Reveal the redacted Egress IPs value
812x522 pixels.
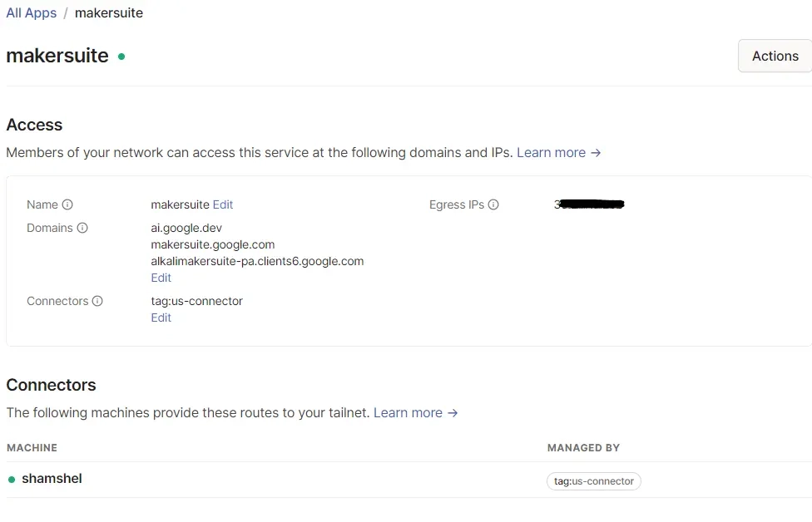(x=588, y=204)
